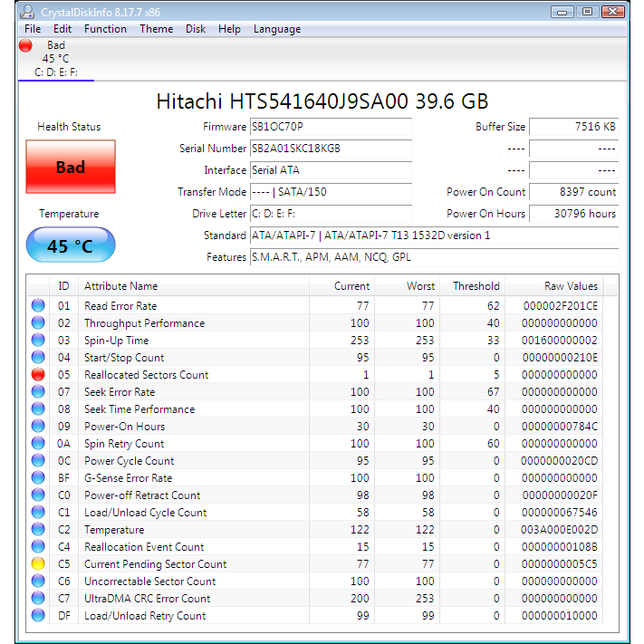Click the Standard field ATA/ATAPI-7
This screenshot has height=644, width=644.
pos(434,235)
